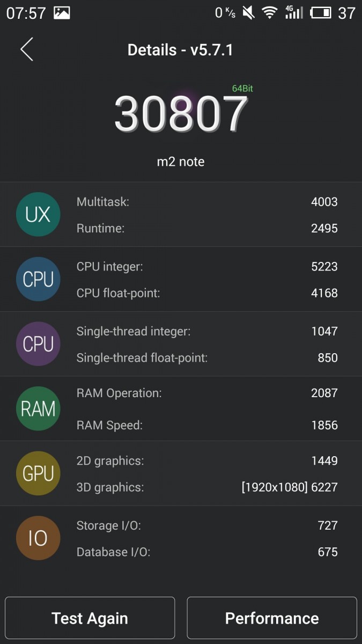Tap the battery status icon
The image size is (362, 644).
321,13
